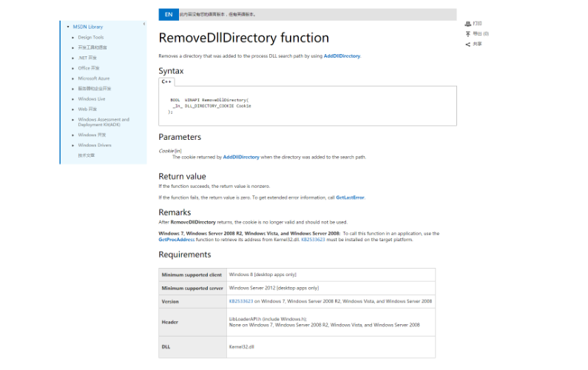
Task: Click the share icon
Action: click(468, 44)
